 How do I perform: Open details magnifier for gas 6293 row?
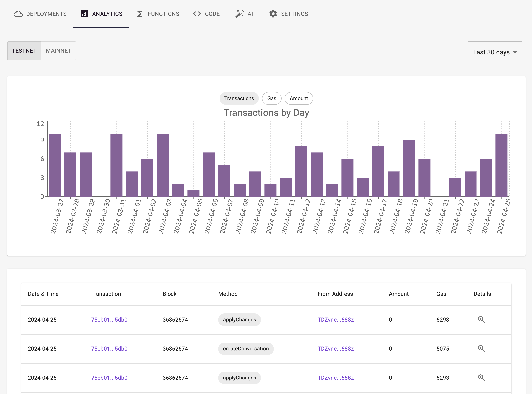pyautogui.click(x=481, y=378)
